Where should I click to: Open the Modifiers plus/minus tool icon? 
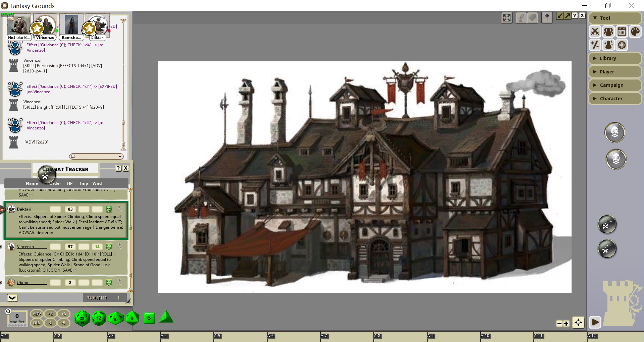tap(595, 45)
